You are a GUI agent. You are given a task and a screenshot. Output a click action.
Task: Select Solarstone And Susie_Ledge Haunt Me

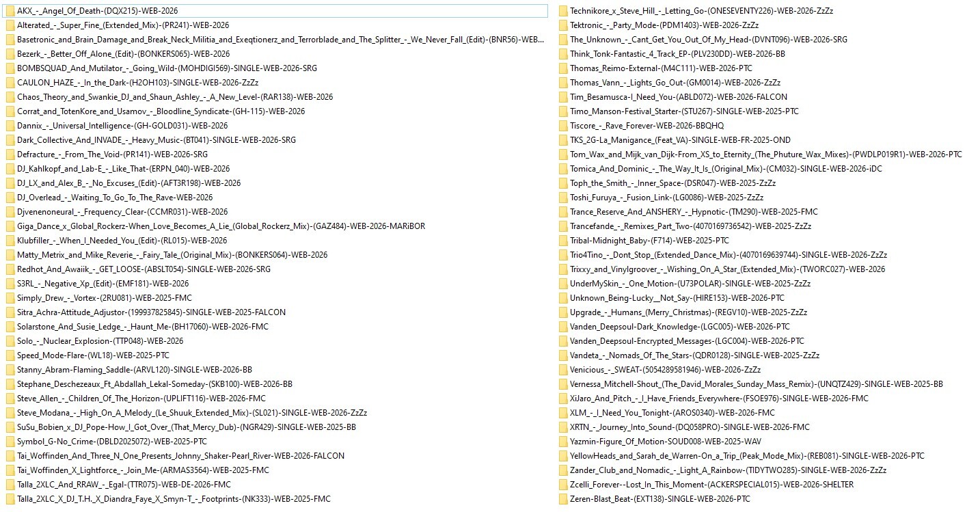point(143,327)
